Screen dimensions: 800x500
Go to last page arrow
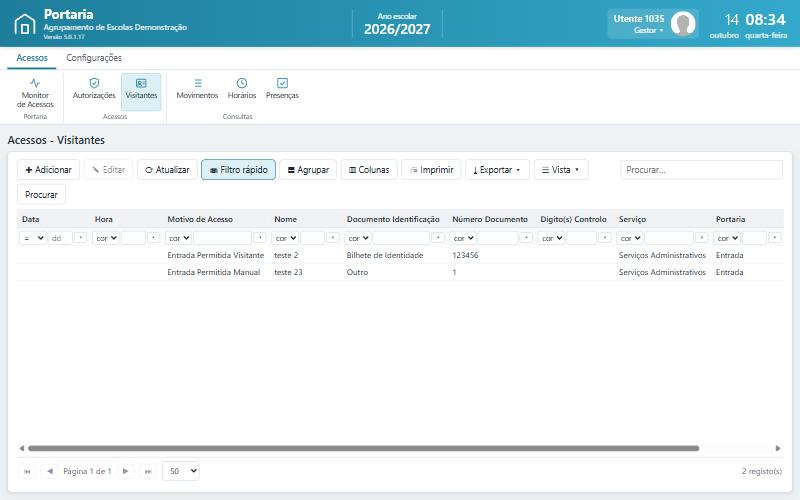point(148,471)
